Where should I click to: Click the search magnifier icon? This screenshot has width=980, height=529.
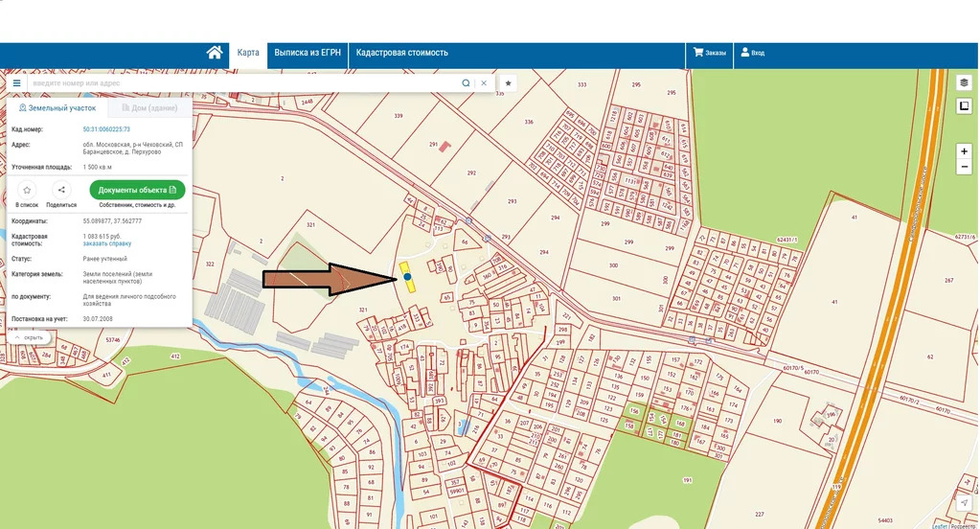click(466, 83)
